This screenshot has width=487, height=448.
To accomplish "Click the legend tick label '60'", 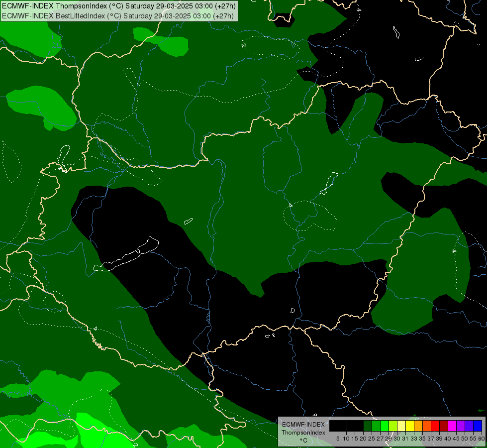I will [481, 439].
